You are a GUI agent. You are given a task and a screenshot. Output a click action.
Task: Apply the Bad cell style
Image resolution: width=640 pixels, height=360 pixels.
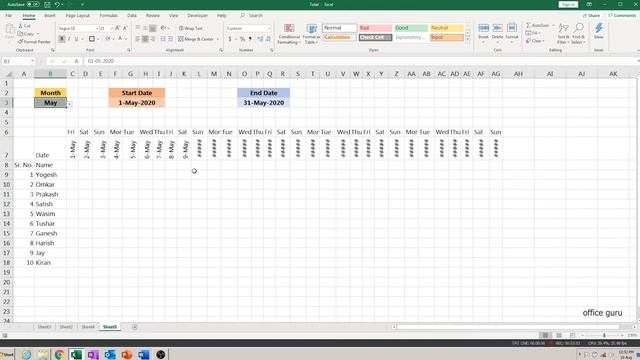tap(376, 28)
